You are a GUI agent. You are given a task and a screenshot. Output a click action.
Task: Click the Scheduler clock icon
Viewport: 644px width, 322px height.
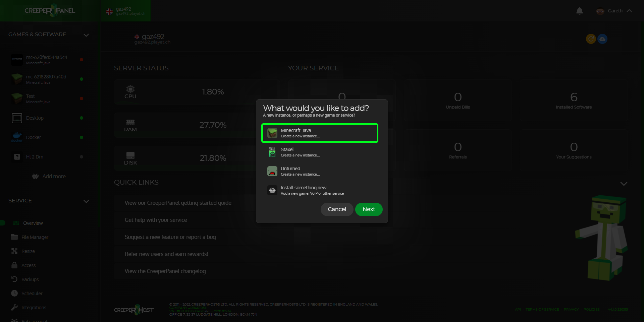(14, 293)
